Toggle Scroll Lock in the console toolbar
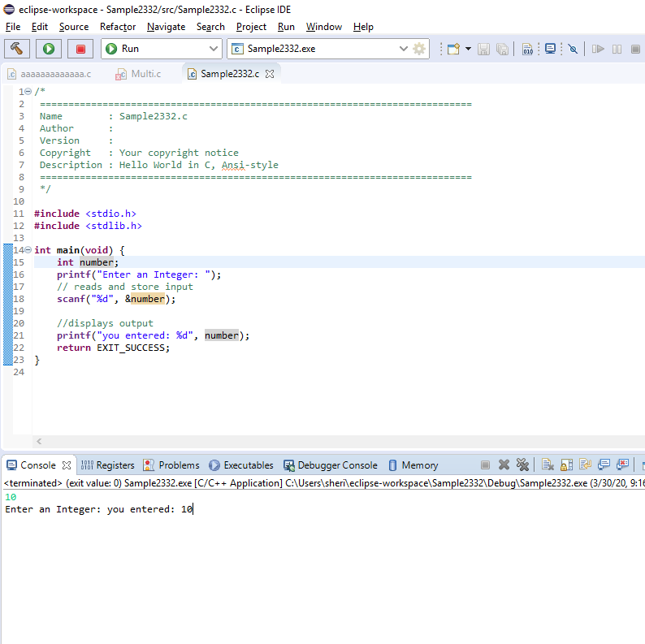 [x=566, y=465]
